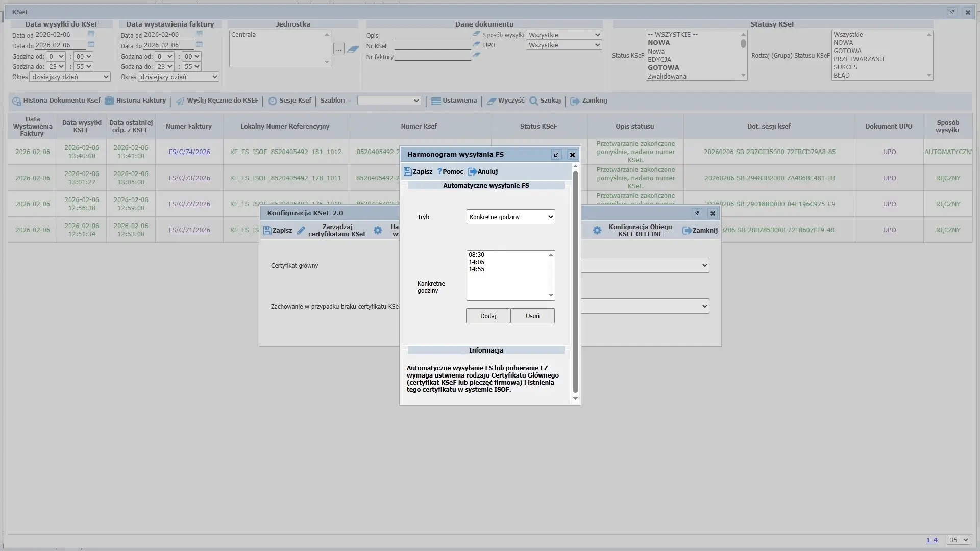Open Sposób wysyłki dropdown

coord(563,35)
